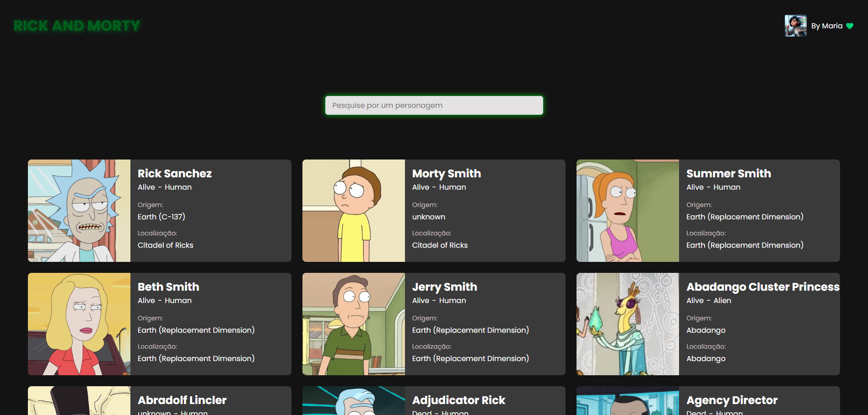Click the Rick and Morty logo title
Image resolution: width=868 pixels, height=415 pixels.
[x=77, y=26]
